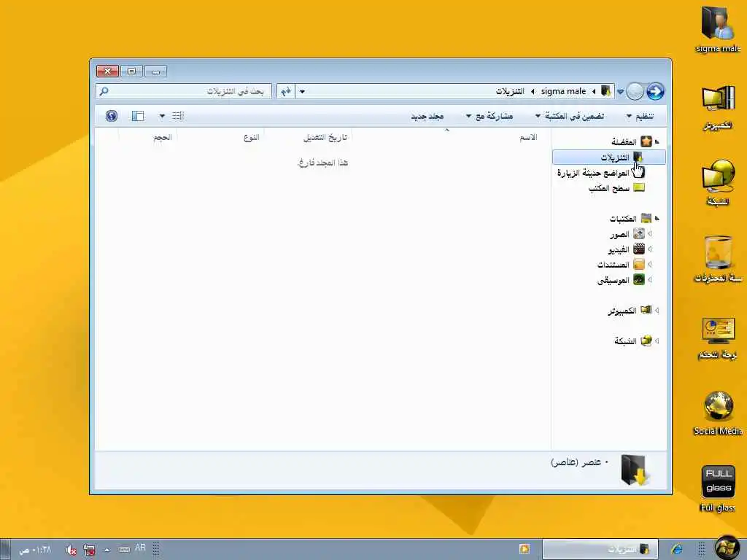Click the taskbar clock
The image size is (747, 560).
pos(35,550)
